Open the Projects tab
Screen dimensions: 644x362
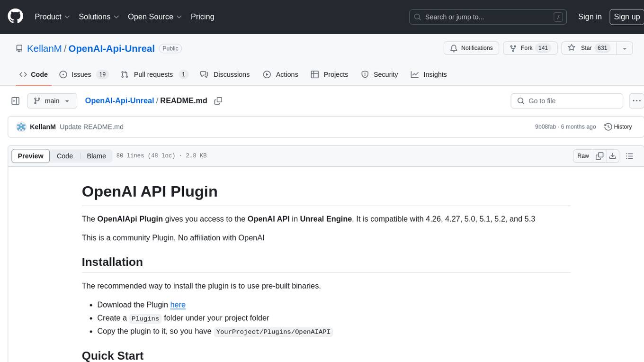pyautogui.click(x=329, y=74)
